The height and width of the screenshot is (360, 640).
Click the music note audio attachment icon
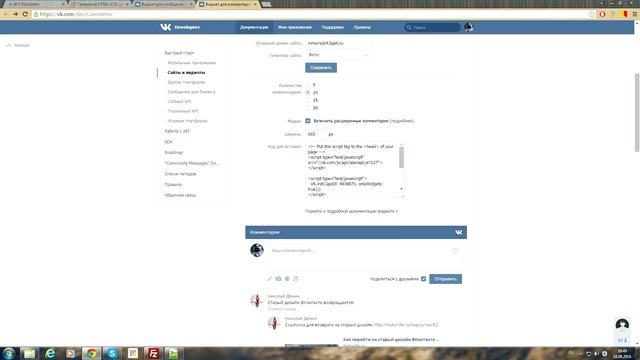pyautogui.click(x=296, y=279)
